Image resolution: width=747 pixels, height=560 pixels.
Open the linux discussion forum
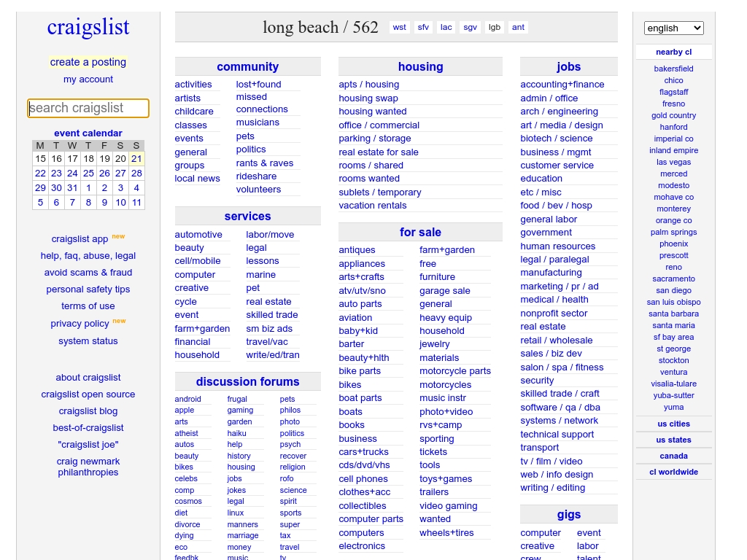236,513
